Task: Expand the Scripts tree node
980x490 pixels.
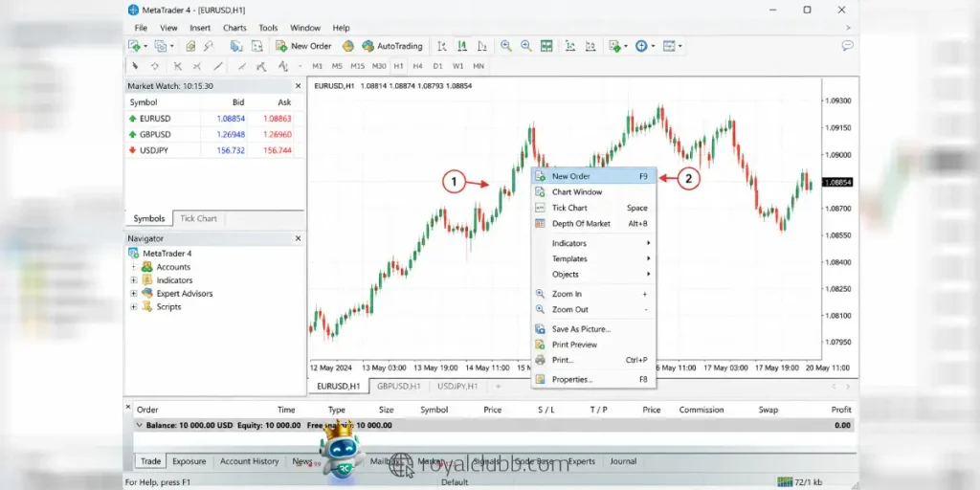Action: [x=133, y=307]
